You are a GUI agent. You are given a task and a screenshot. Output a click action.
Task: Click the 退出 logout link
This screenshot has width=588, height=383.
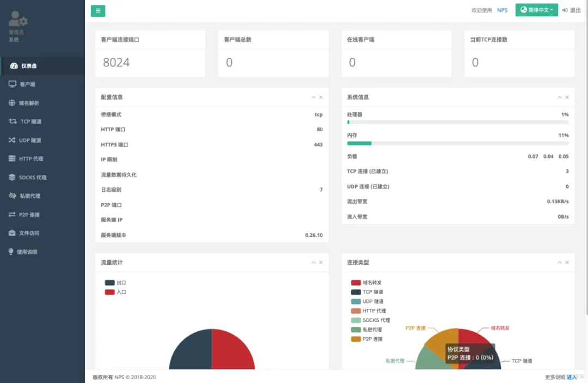(x=572, y=10)
